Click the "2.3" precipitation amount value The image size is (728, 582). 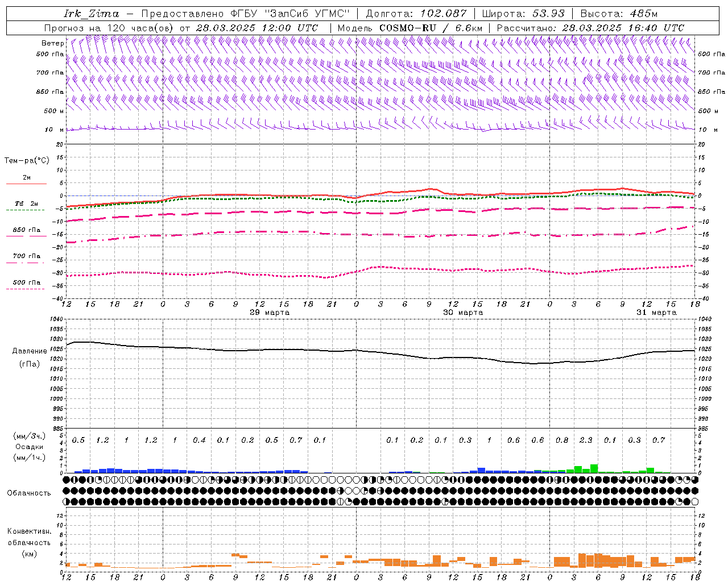(x=586, y=440)
